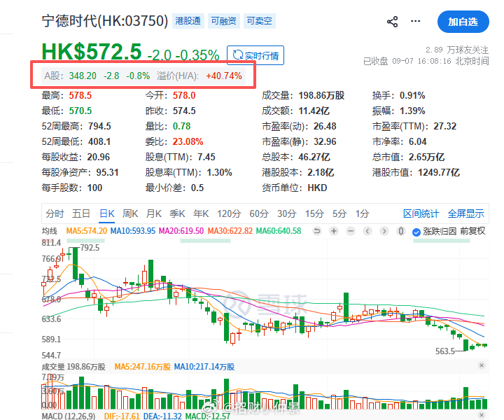Click the 加自选 button
The width and height of the screenshot is (504, 420).
[463, 22]
